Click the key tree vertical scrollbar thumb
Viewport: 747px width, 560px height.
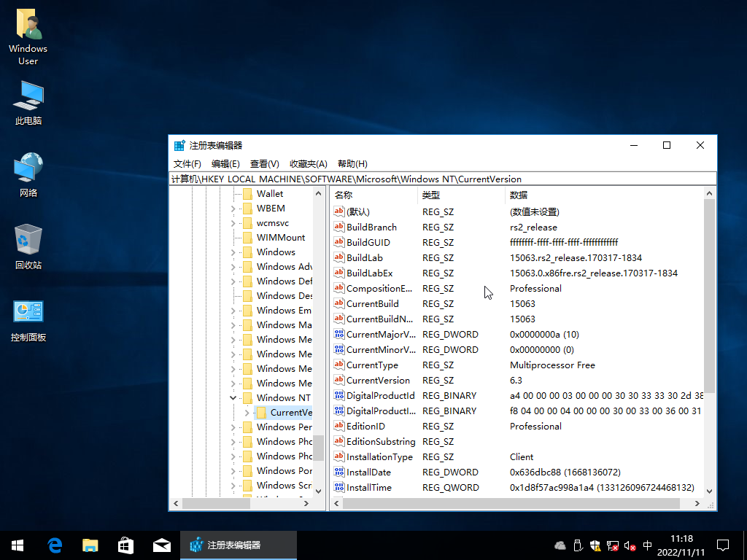[x=318, y=448]
